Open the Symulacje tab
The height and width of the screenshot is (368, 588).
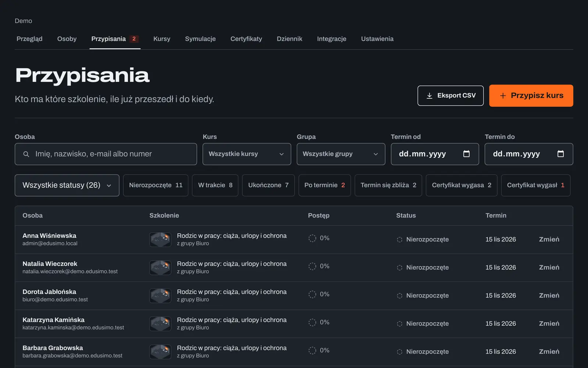200,39
